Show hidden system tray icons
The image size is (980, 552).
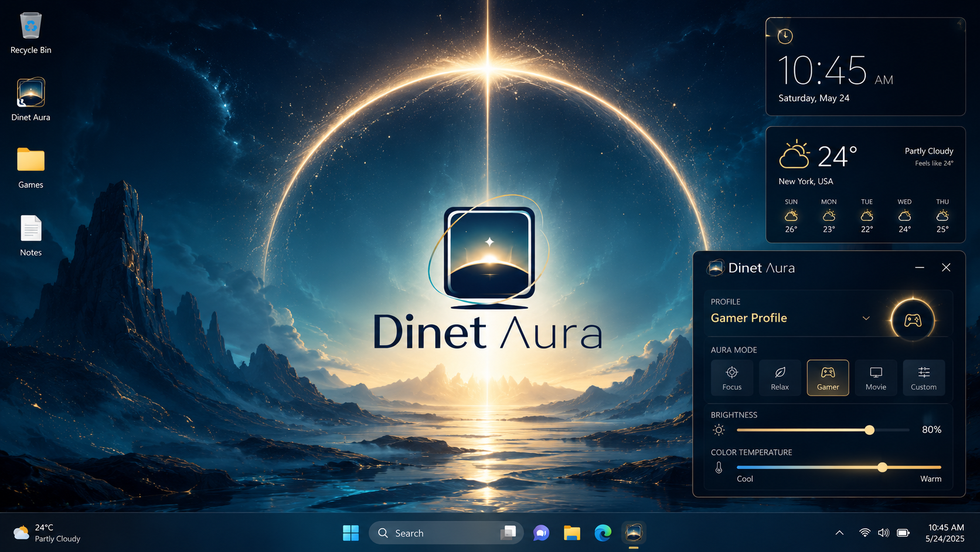[839, 533]
